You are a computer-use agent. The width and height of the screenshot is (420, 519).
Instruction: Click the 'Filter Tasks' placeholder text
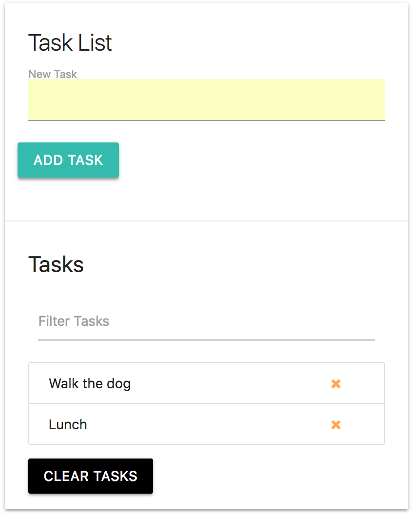pos(74,321)
